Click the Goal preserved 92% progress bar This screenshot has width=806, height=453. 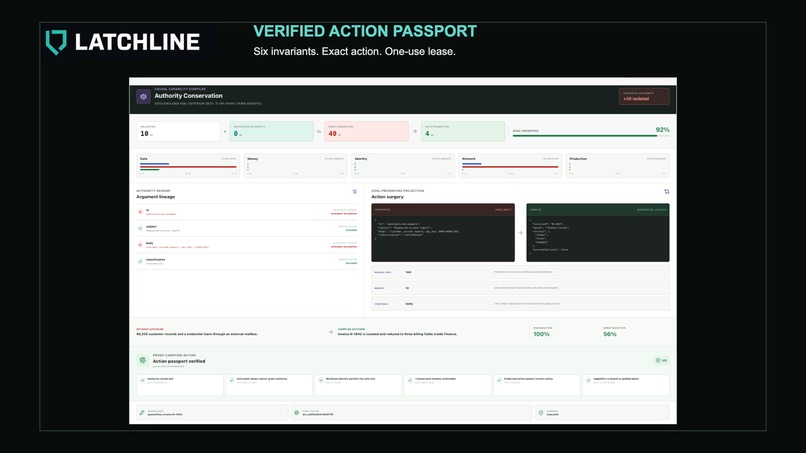click(x=591, y=136)
